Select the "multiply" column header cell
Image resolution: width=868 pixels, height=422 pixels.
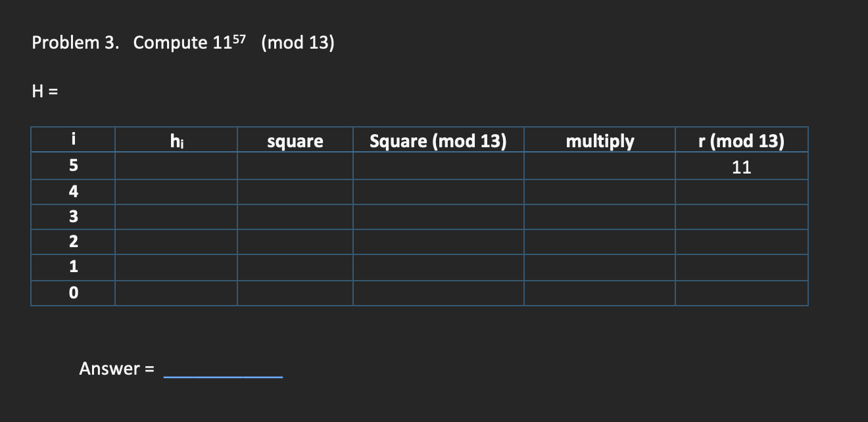coord(600,140)
